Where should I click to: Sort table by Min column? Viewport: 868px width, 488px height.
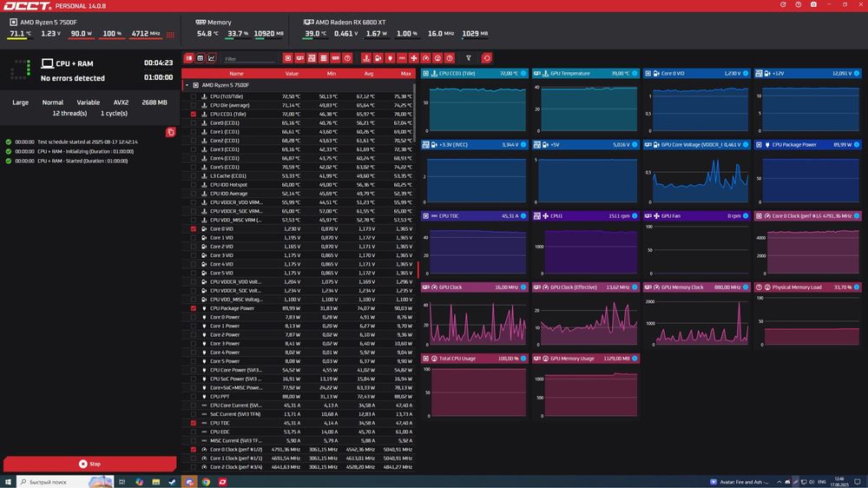point(331,74)
